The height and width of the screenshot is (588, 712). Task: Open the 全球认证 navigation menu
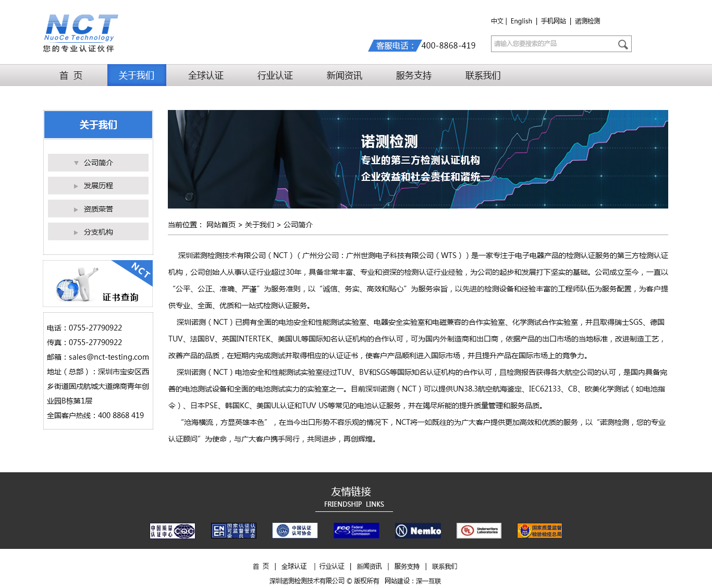(205, 75)
